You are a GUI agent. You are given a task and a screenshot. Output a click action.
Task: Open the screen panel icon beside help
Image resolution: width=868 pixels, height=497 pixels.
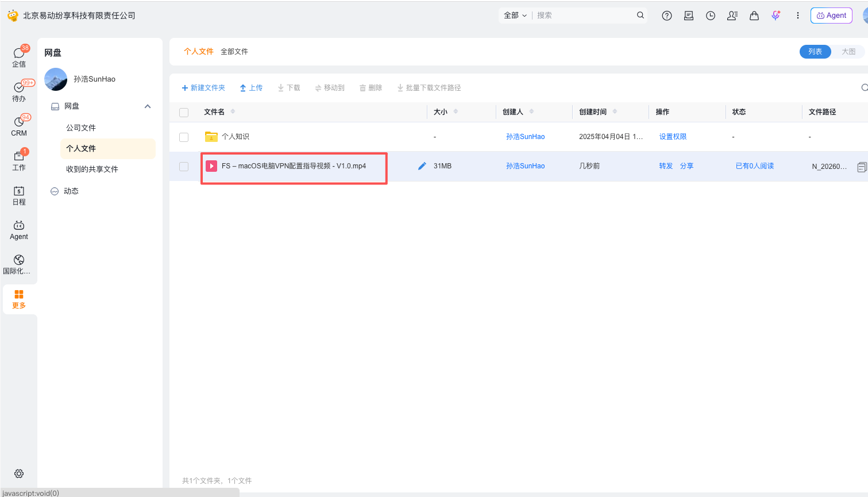(689, 16)
